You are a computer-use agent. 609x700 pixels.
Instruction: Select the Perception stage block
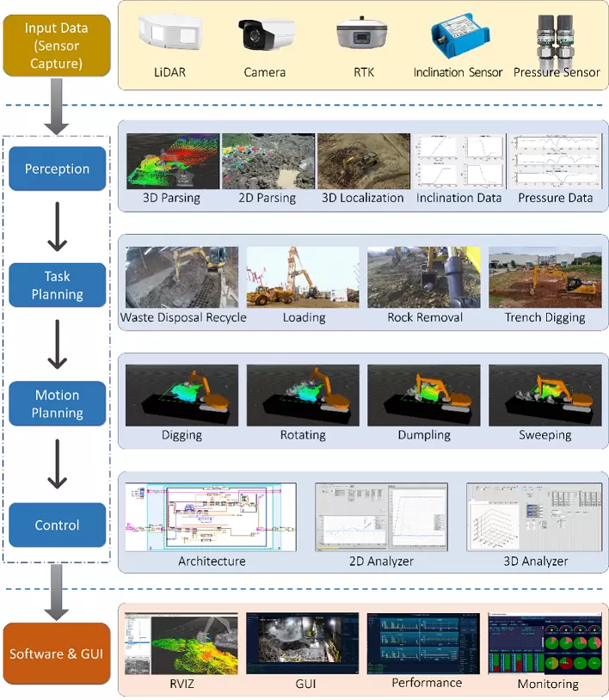(x=57, y=169)
